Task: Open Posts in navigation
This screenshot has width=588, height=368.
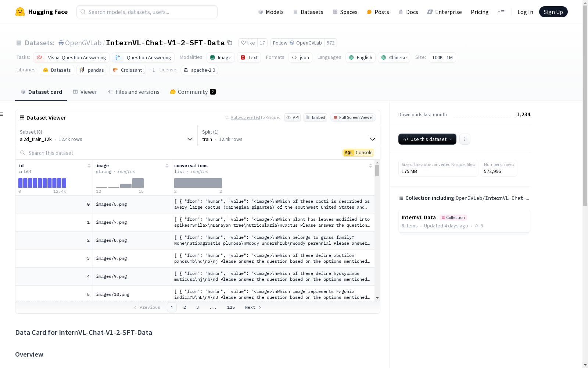Action: pyautogui.click(x=378, y=12)
